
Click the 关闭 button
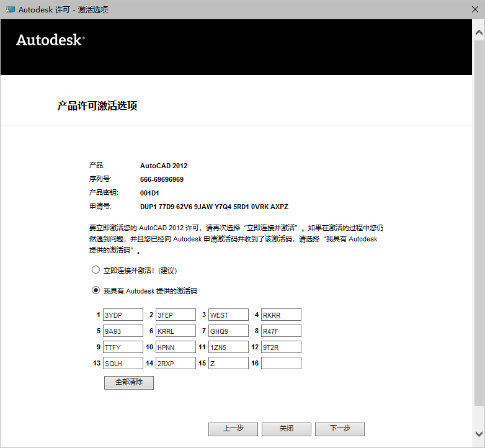coord(286,429)
